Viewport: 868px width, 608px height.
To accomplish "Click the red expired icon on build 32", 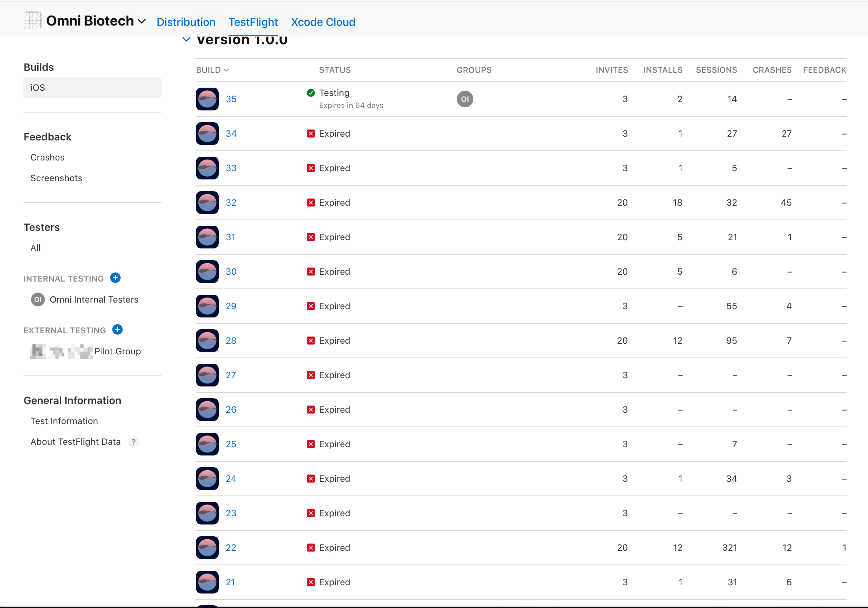I will 311,203.
